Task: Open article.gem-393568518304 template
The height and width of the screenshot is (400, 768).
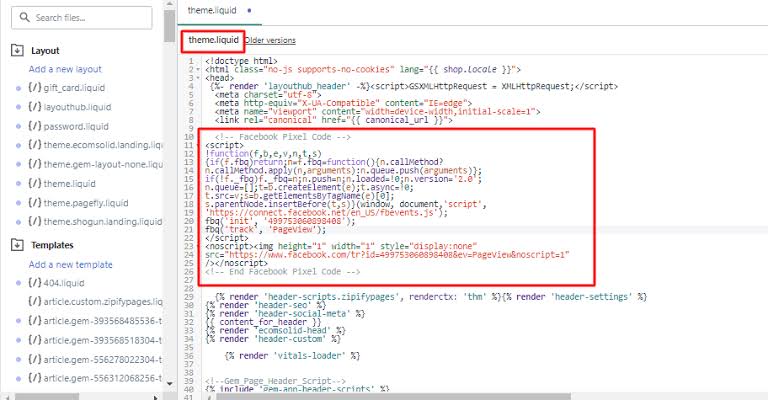Action: (x=103, y=340)
